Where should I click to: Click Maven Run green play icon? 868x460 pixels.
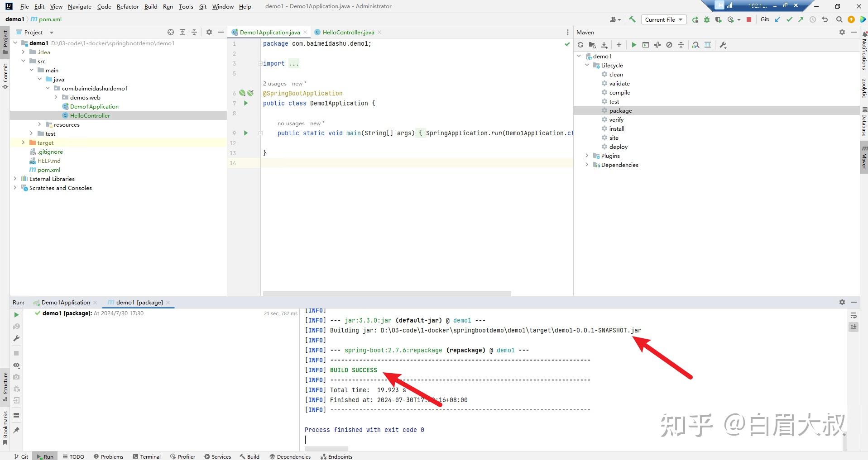634,45
